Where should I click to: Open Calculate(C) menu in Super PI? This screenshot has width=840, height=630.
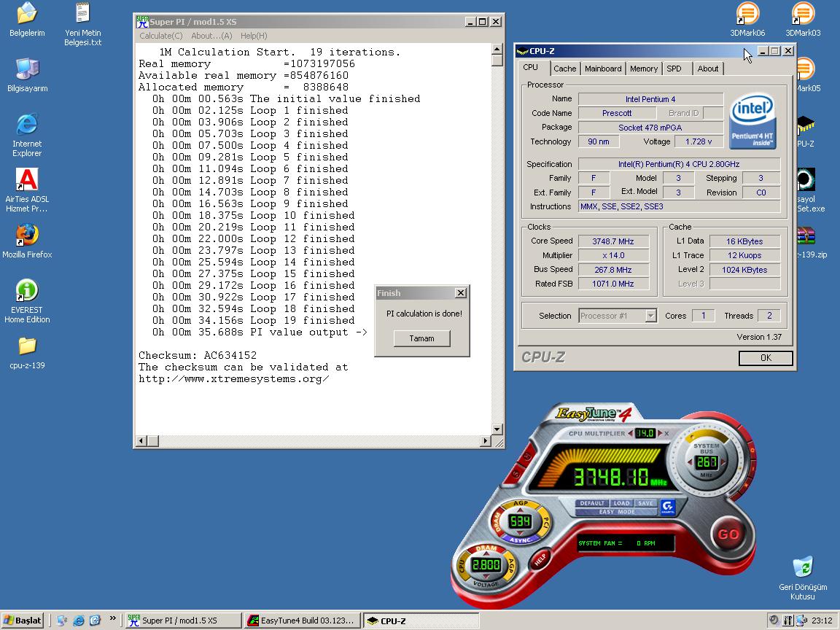click(160, 36)
